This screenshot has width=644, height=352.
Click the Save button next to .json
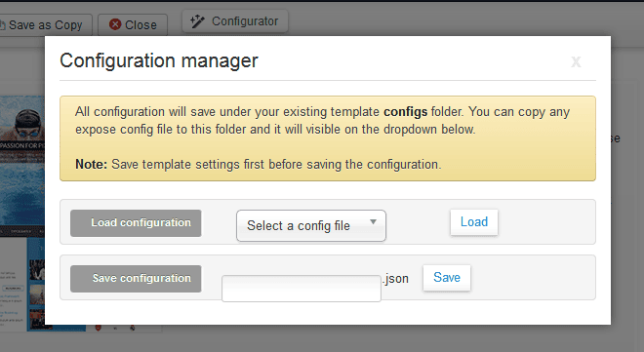(x=447, y=278)
